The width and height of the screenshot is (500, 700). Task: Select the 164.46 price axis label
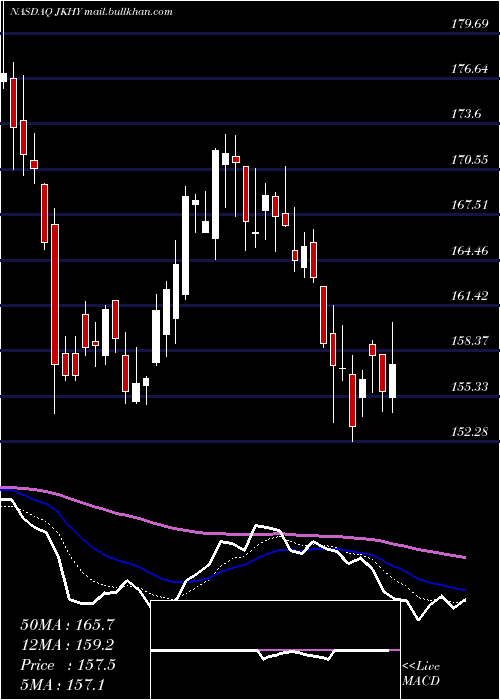(x=470, y=250)
